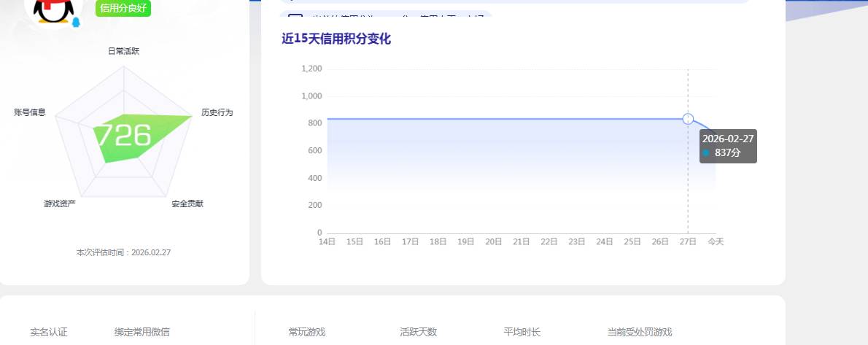Click the 200 y-axis value
Viewport: 868px width, 345px height.
pyautogui.click(x=316, y=206)
